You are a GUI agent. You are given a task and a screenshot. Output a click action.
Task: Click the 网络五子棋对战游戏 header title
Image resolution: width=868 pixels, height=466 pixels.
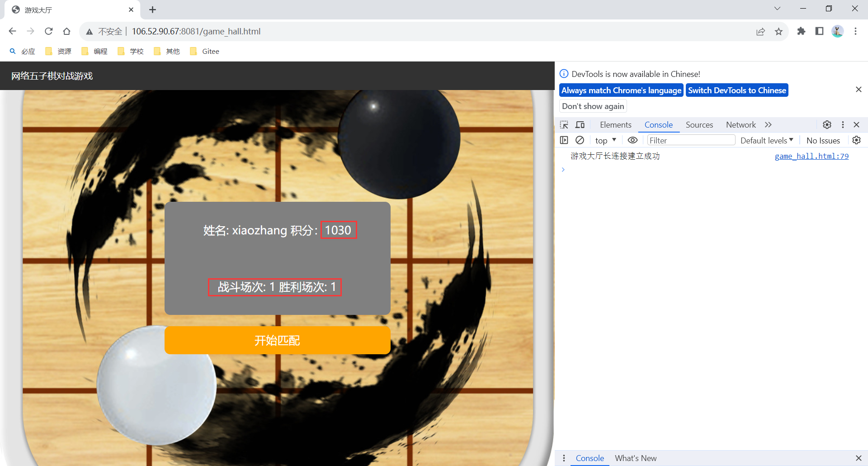pos(52,76)
